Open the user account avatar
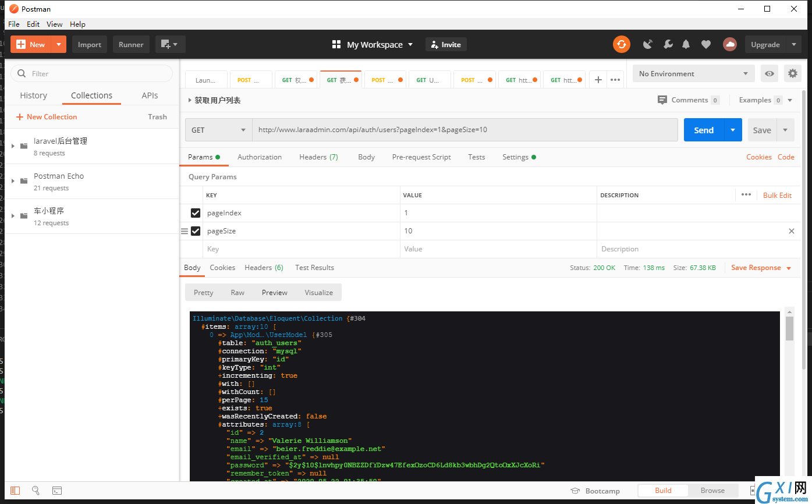The height and width of the screenshot is (504, 812). pos(729,44)
